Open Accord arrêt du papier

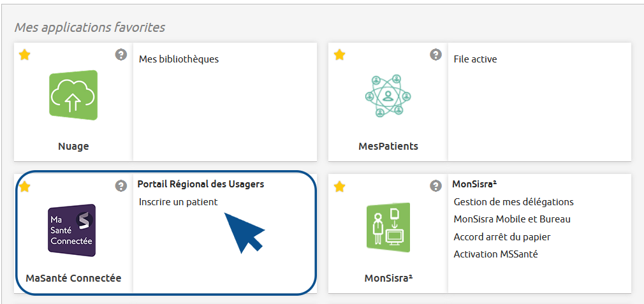pyautogui.click(x=502, y=237)
